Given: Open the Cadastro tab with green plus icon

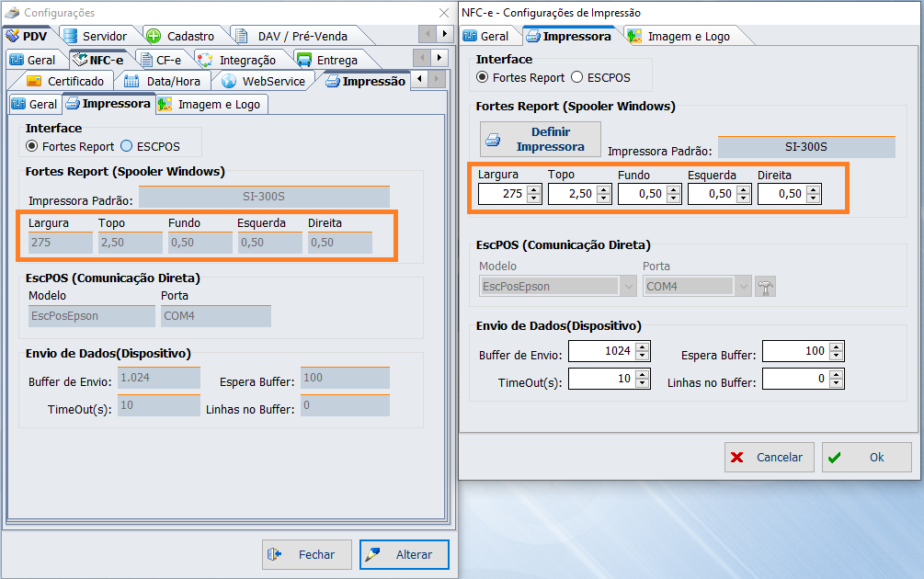Looking at the screenshot, I should pyautogui.click(x=180, y=36).
